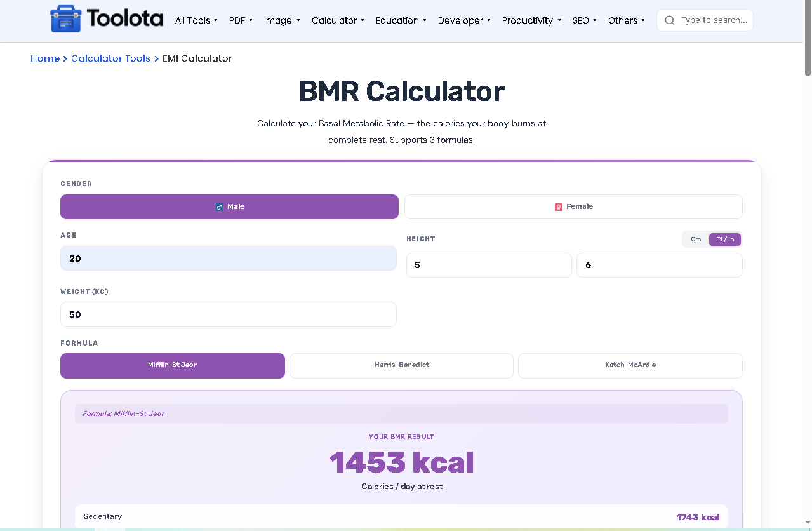Viewport: 812px width, 531px height.
Task: Click the height inches input field
Action: [x=660, y=265]
